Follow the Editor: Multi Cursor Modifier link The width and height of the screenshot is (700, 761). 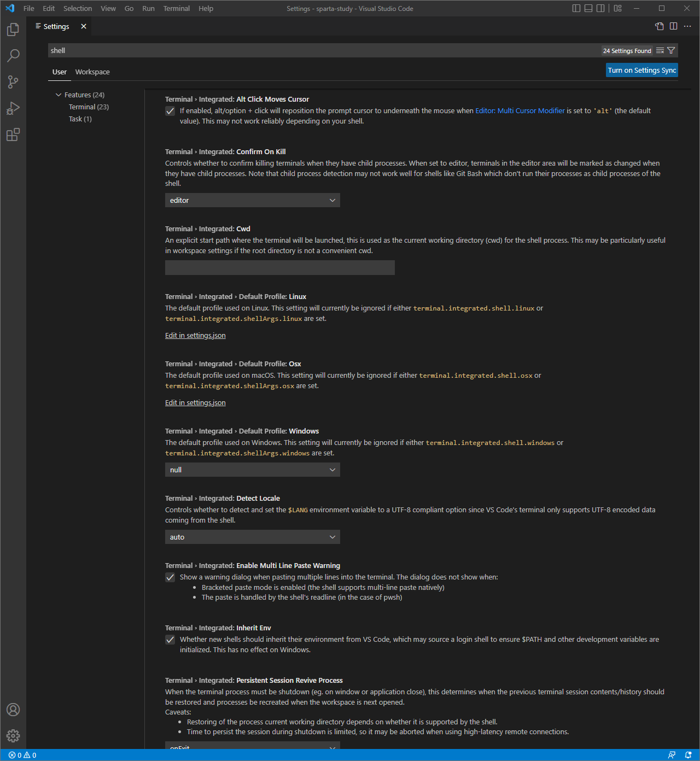click(x=520, y=111)
